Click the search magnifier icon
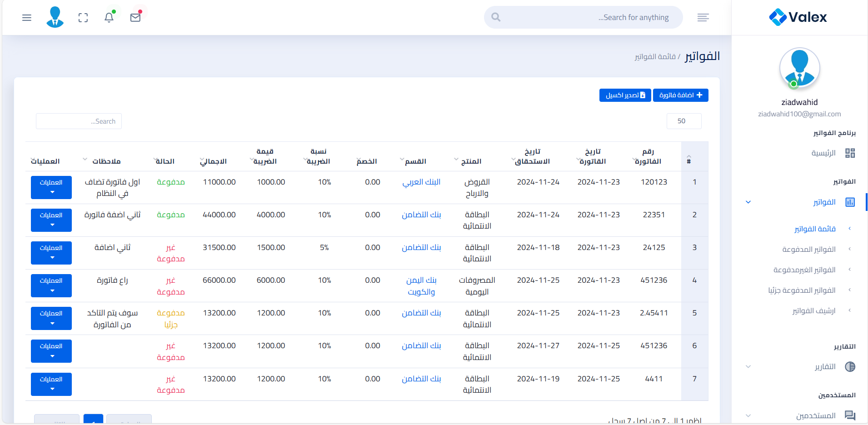This screenshot has width=868, height=425. coord(496,17)
